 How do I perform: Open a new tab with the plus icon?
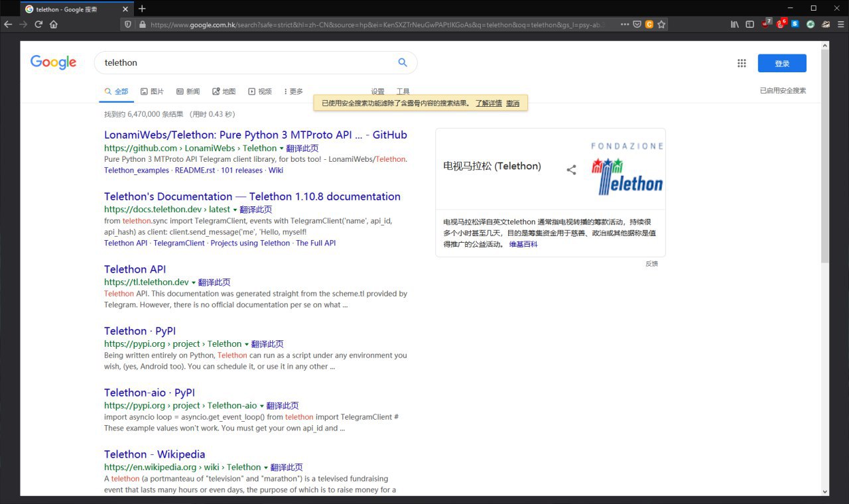142,9
